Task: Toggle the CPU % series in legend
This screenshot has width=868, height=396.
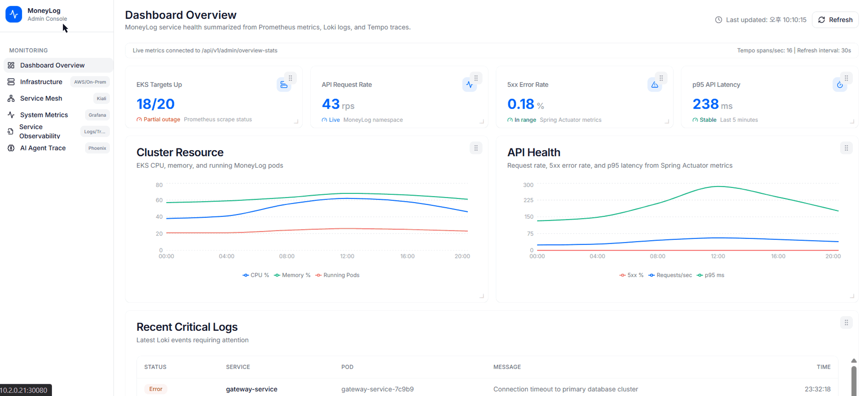Action: pos(256,275)
